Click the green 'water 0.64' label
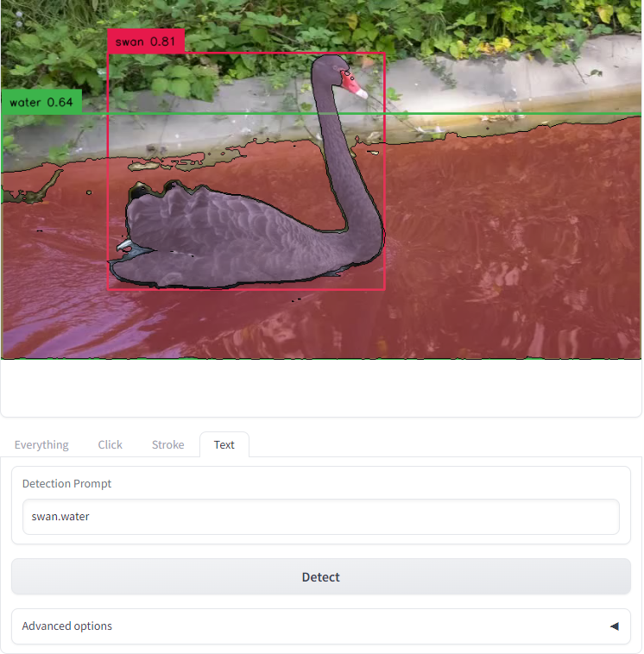 (41, 102)
